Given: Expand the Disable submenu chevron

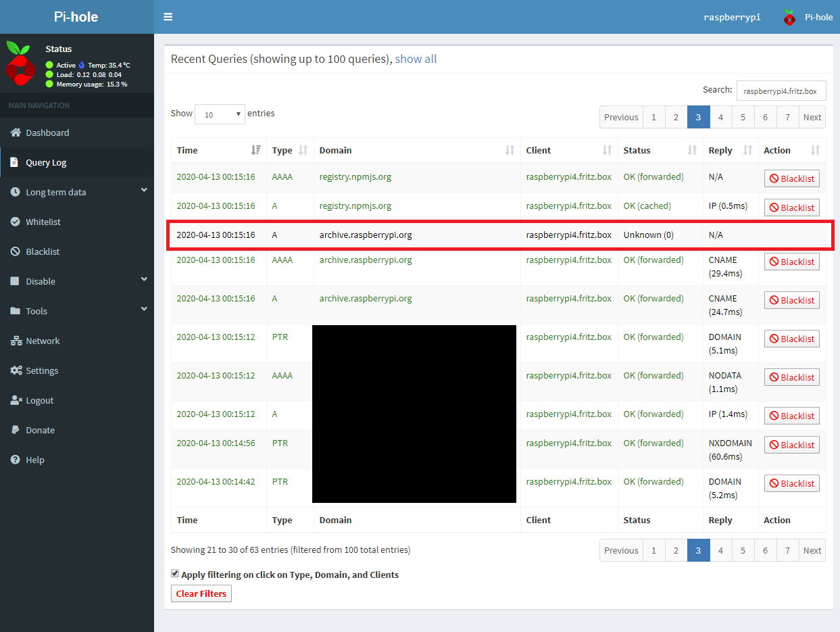Looking at the screenshot, I should (144, 281).
